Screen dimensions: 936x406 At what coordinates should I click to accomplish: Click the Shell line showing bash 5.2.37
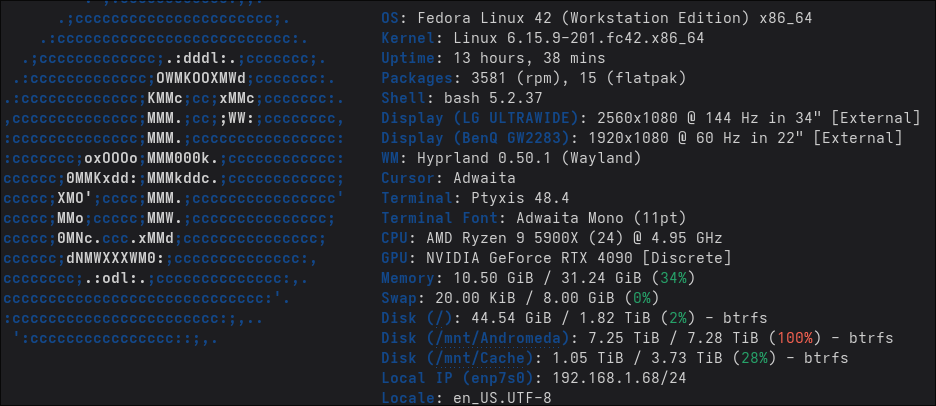point(462,98)
